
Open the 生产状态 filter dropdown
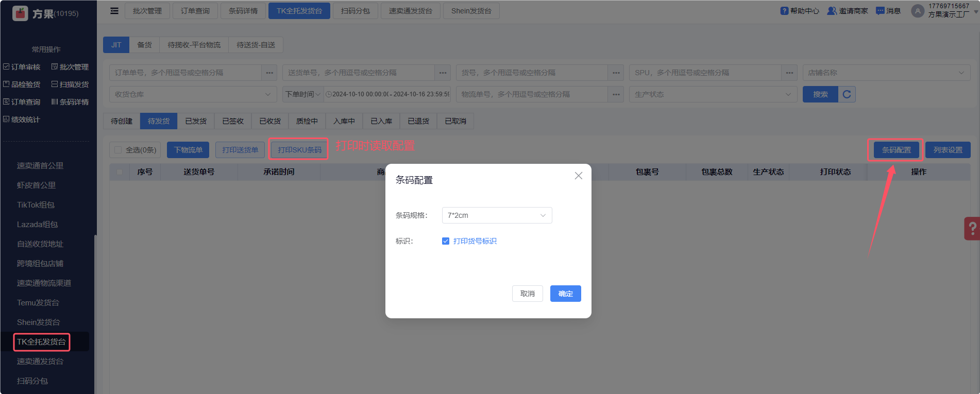pyautogui.click(x=713, y=94)
